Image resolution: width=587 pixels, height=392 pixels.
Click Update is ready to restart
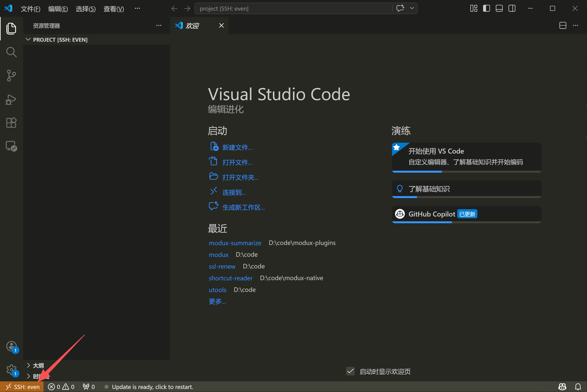click(149, 387)
